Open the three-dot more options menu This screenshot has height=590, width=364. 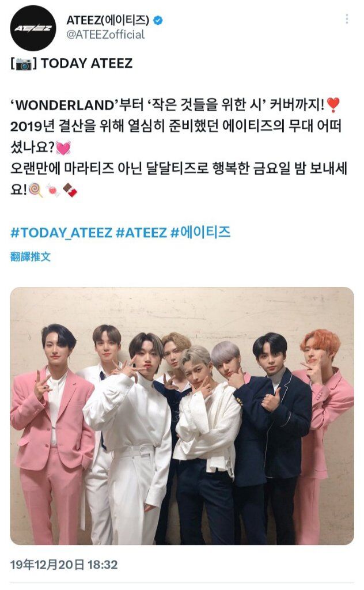pos(347,19)
